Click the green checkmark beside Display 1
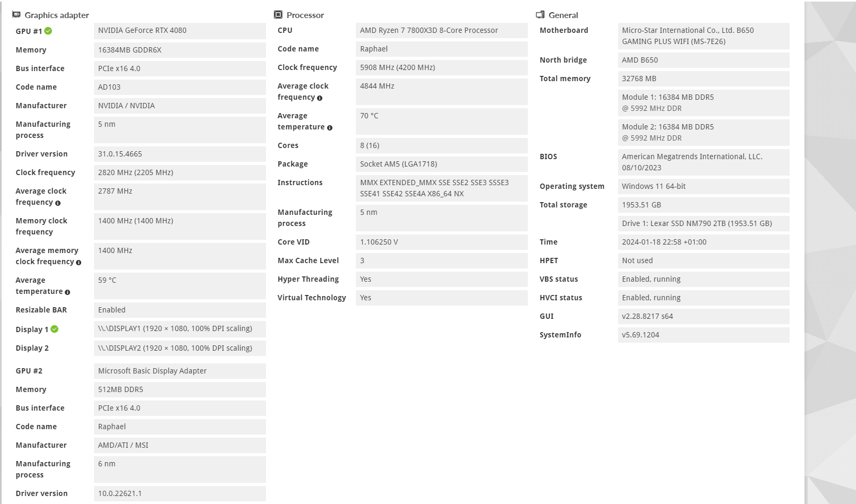856x504 pixels. pos(54,329)
